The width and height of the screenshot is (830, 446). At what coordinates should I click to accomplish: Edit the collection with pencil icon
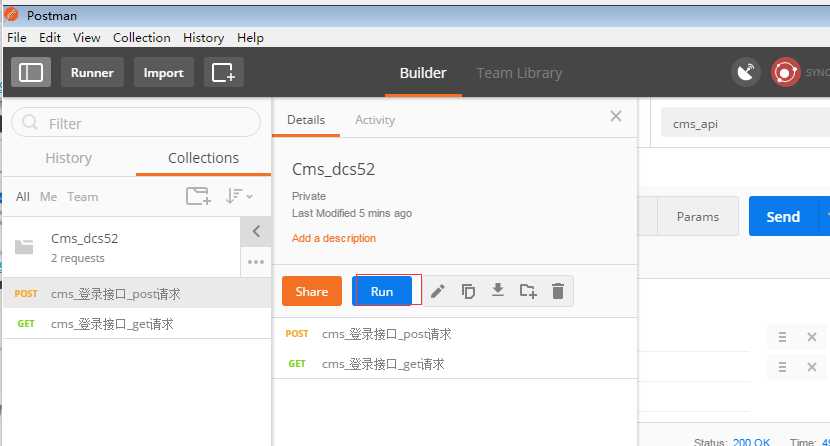[x=437, y=291]
